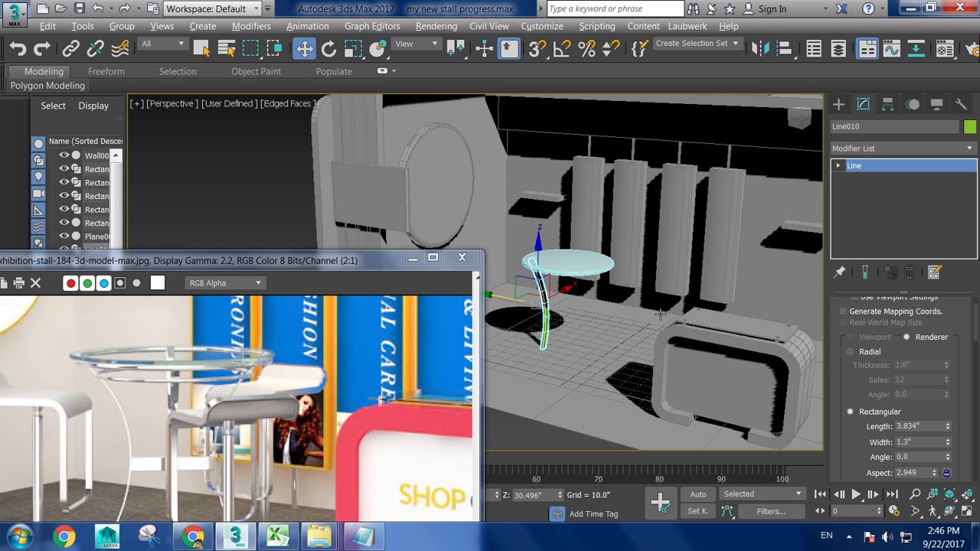Open the Workspace: Default dropdown

tap(212, 8)
